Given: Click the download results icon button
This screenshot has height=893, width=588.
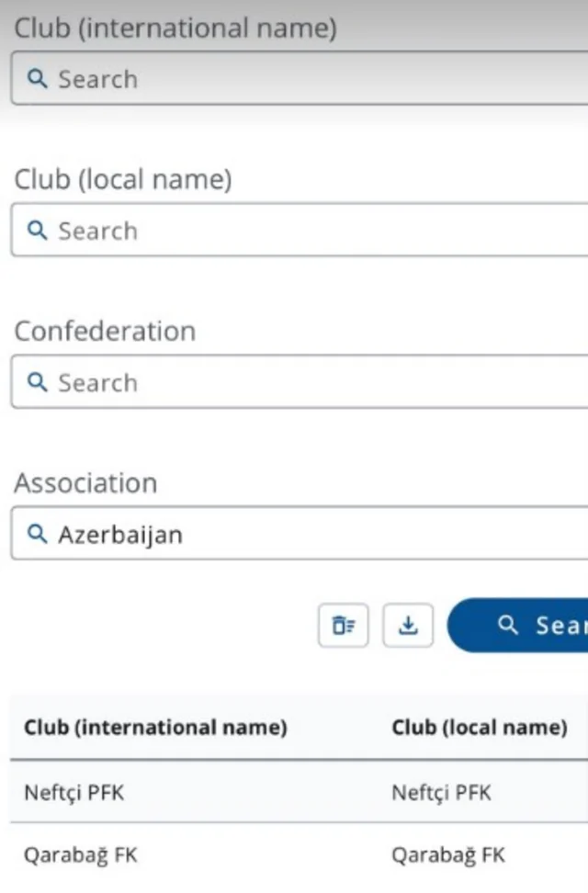Looking at the screenshot, I should tap(408, 625).
